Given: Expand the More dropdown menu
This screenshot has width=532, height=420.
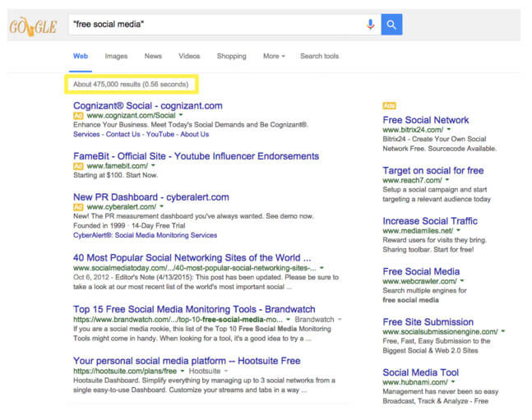Looking at the screenshot, I should [x=274, y=56].
